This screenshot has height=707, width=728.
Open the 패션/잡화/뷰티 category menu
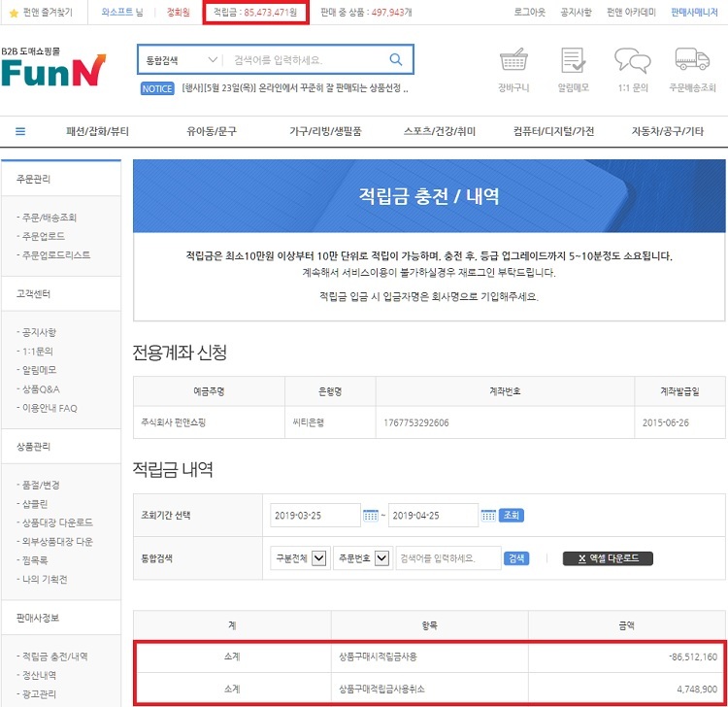[97, 131]
